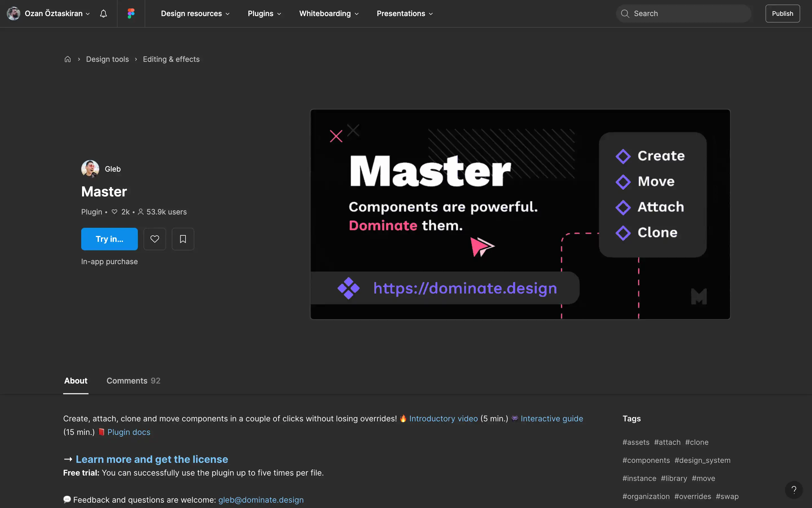
Task: Open the help question mark button
Action: [x=794, y=490]
